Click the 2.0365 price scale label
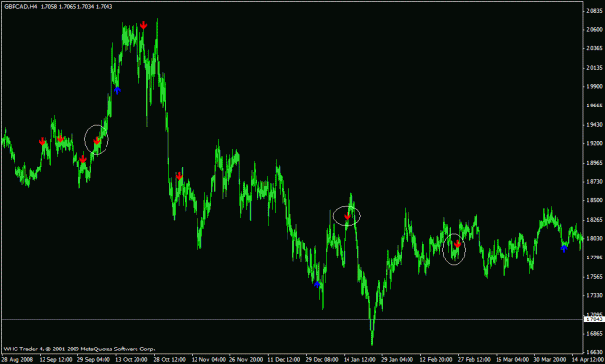 coord(594,48)
